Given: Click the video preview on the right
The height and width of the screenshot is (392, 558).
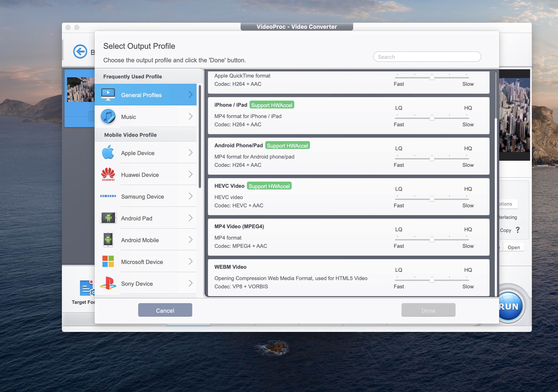Looking at the screenshot, I should (514, 115).
